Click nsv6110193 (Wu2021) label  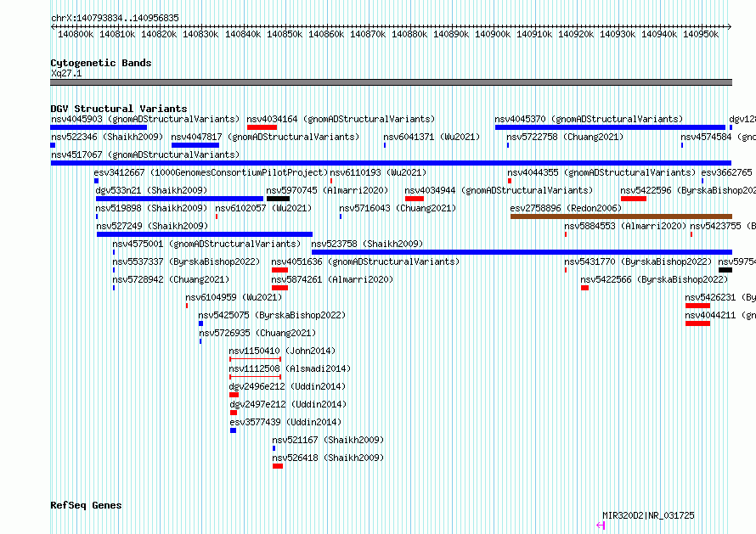tap(378, 172)
